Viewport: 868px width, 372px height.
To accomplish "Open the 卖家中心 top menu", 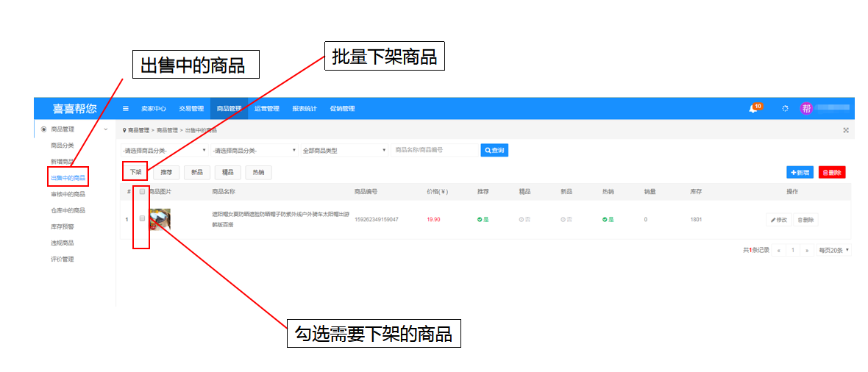I will (x=153, y=109).
